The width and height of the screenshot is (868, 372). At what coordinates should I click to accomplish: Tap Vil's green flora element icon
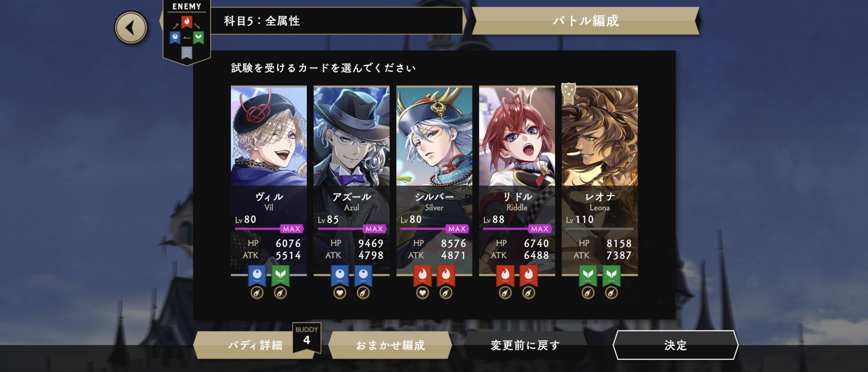click(280, 276)
